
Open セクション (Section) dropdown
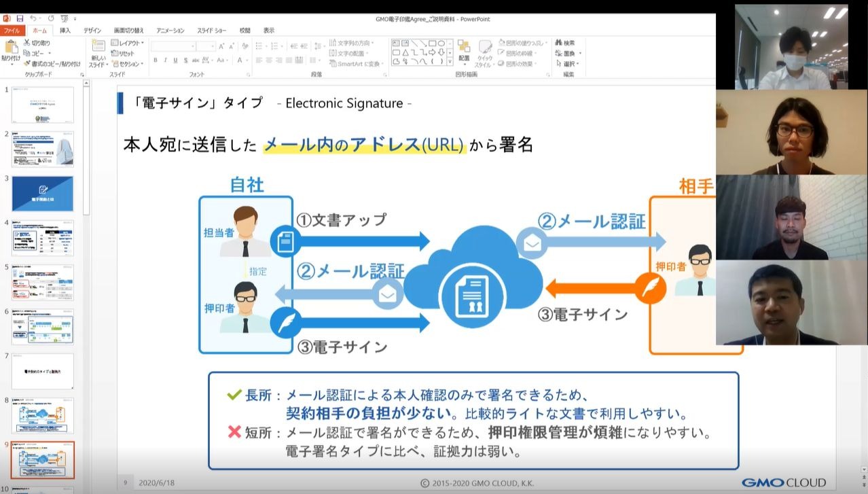coord(127,64)
